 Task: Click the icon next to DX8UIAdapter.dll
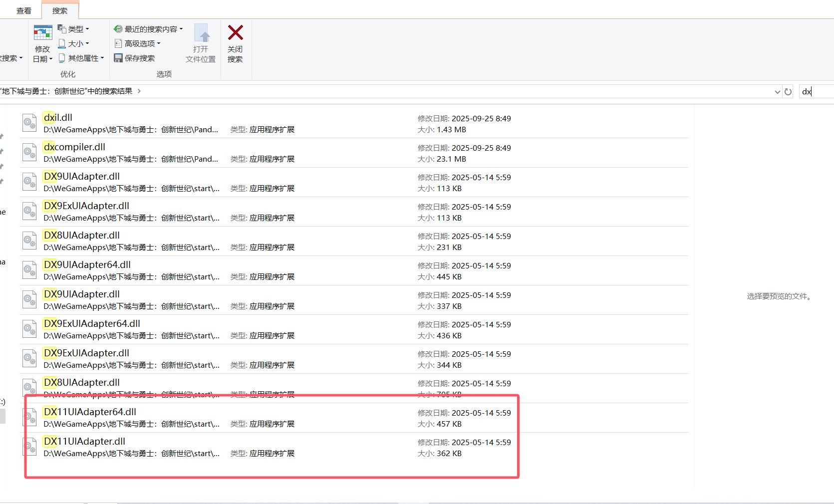tap(29, 241)
